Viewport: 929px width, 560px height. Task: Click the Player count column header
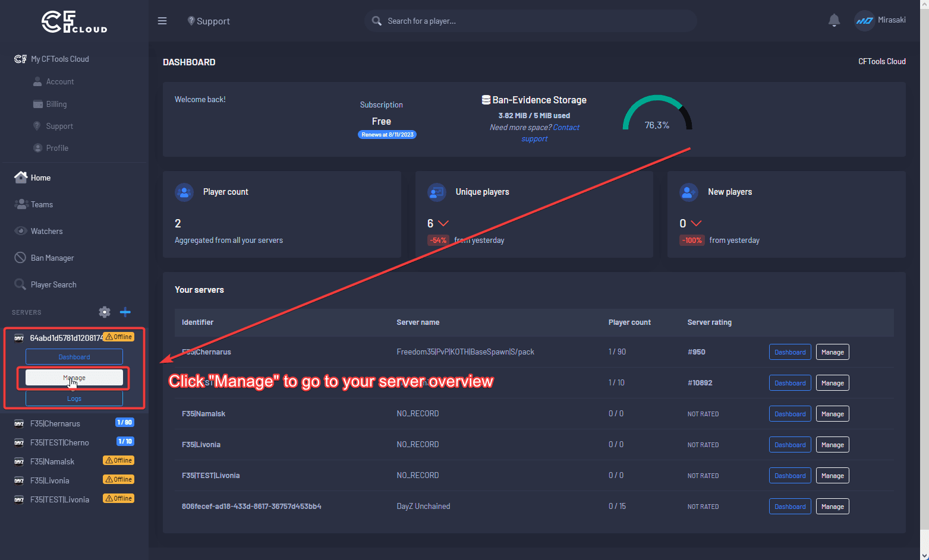[x=629, y=322]
